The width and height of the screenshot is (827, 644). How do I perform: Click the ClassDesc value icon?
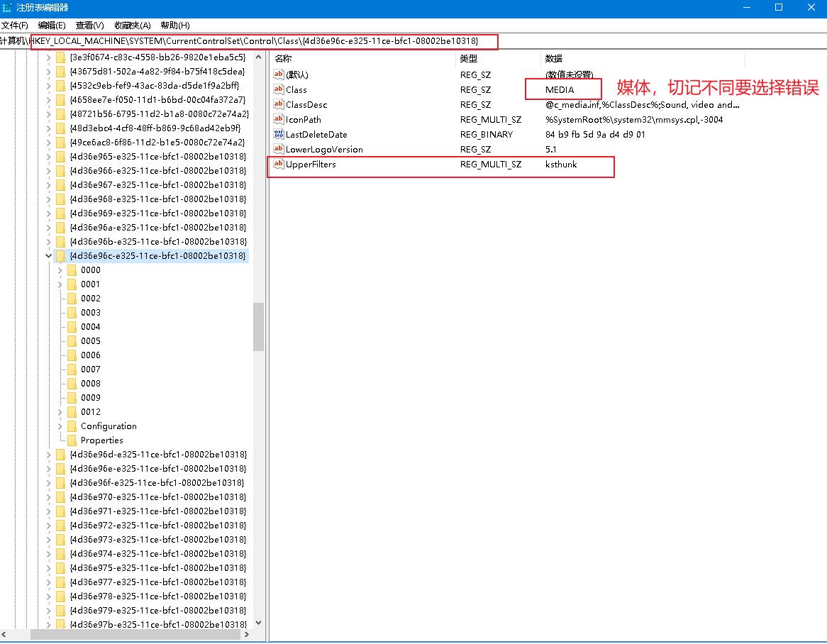click(x=279, y=105)
